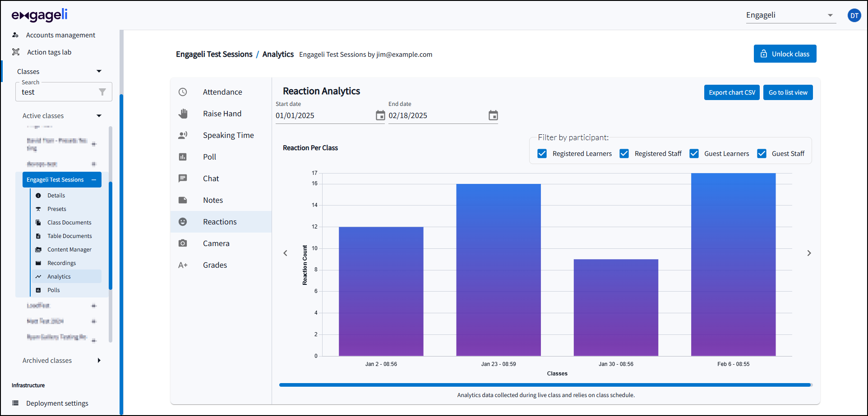This screenshot has width=868, height=416.
Task: Uncheck Registered Staff filter
Action: tap(624, 154)
